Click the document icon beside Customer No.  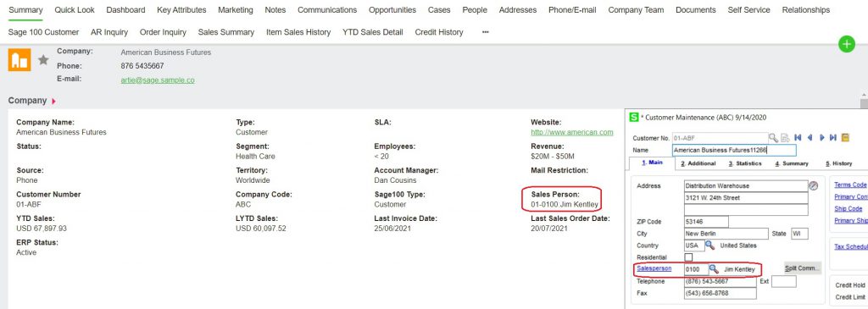(x=785, y=138)
